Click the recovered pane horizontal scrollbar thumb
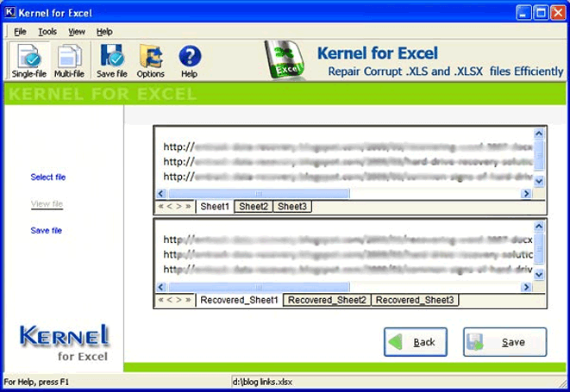The height and width of the screenshot is (392, 570). tap(259, 287)
